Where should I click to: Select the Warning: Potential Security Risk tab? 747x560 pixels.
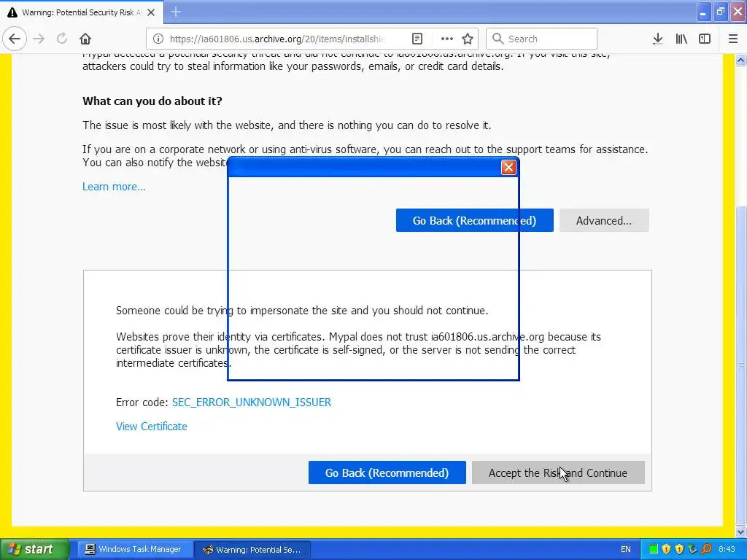[82, 12]
